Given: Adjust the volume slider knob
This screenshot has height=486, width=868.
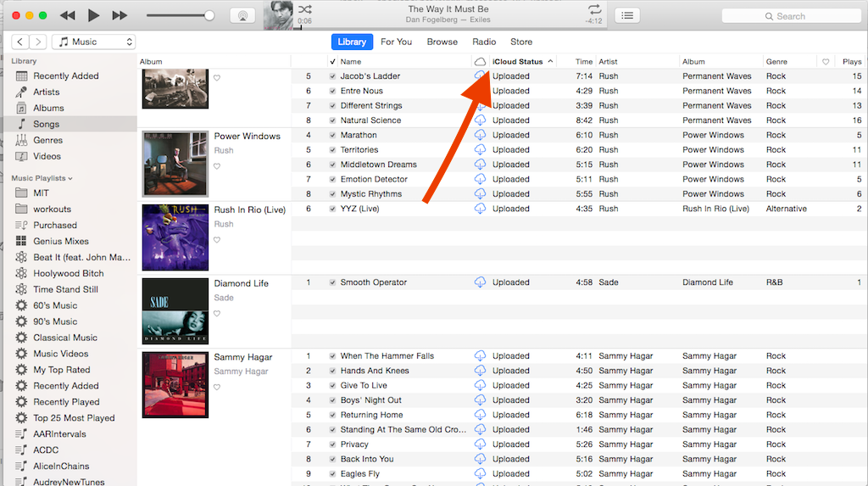Looking at the screenshot, I should 209,15.
